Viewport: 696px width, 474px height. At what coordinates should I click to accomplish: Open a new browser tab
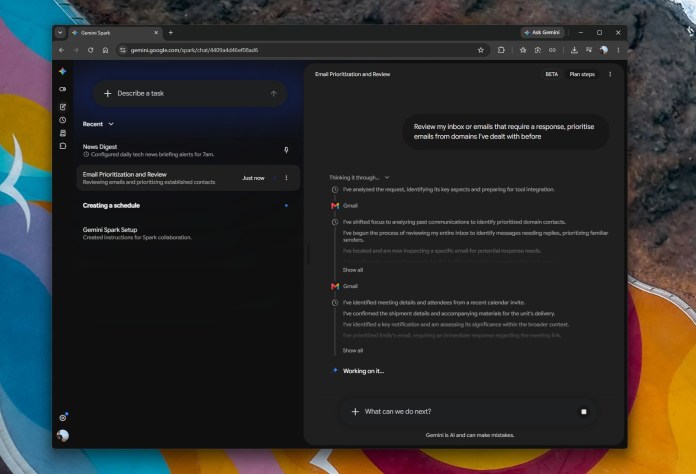click(x=171, y=32)
